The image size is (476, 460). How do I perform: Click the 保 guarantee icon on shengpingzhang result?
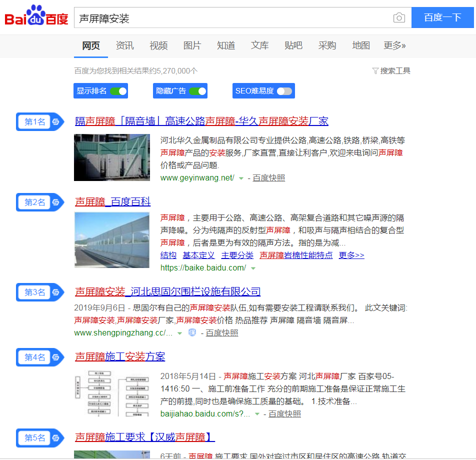click(x=192, y=333)
